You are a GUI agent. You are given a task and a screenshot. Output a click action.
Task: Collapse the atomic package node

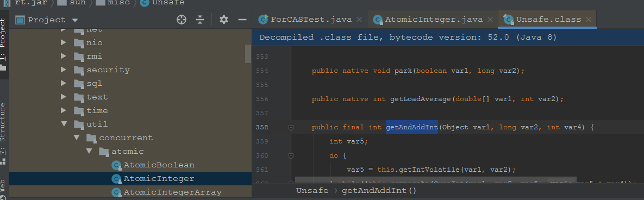[89, 151]
